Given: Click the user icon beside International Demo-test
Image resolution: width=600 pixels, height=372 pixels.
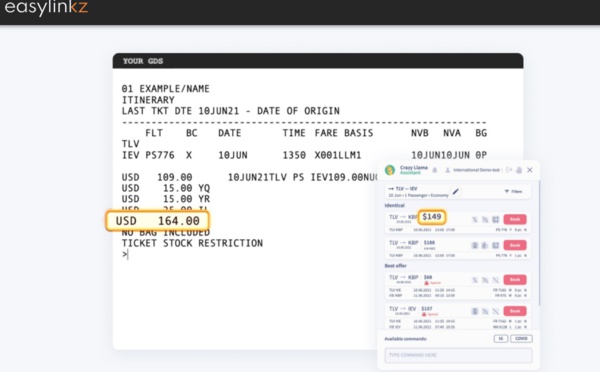Looking at the screenshot, I should (x=447, y=170).
